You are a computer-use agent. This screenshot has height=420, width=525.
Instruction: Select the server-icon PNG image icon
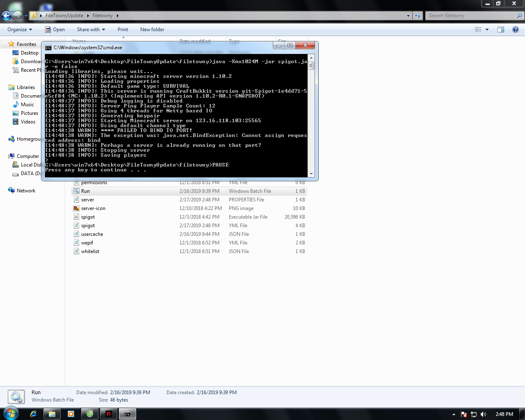tap(76, 208)
